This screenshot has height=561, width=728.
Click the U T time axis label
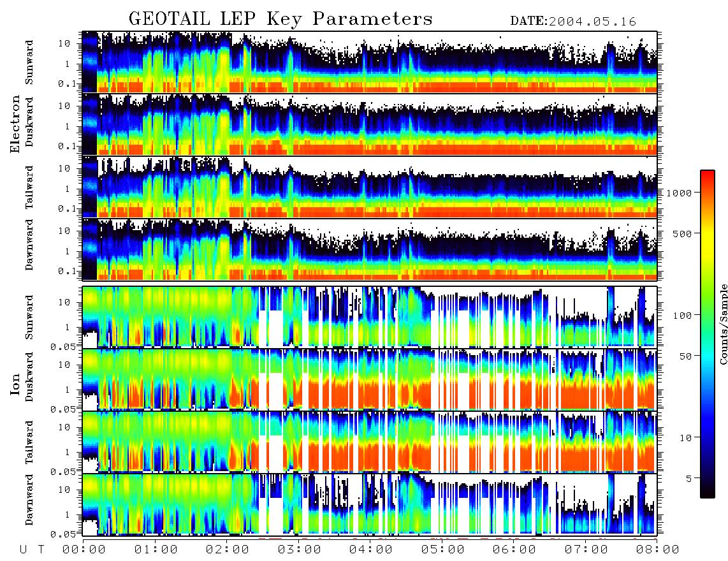click(32, 550)
